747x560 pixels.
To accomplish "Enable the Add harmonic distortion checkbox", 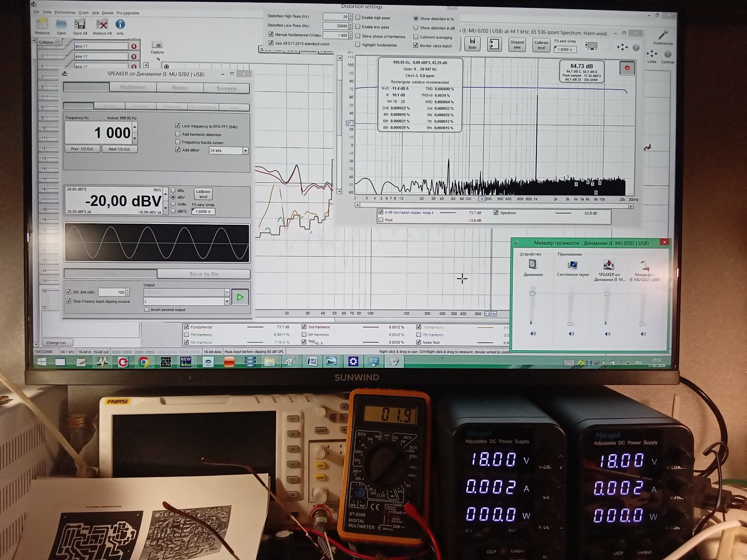I will tap(178, 134).
